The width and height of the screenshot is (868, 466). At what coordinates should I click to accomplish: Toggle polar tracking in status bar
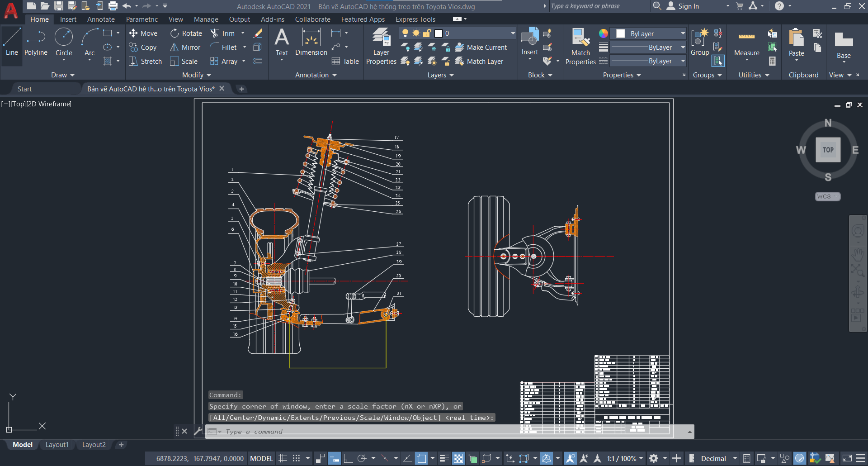point(362,458)
